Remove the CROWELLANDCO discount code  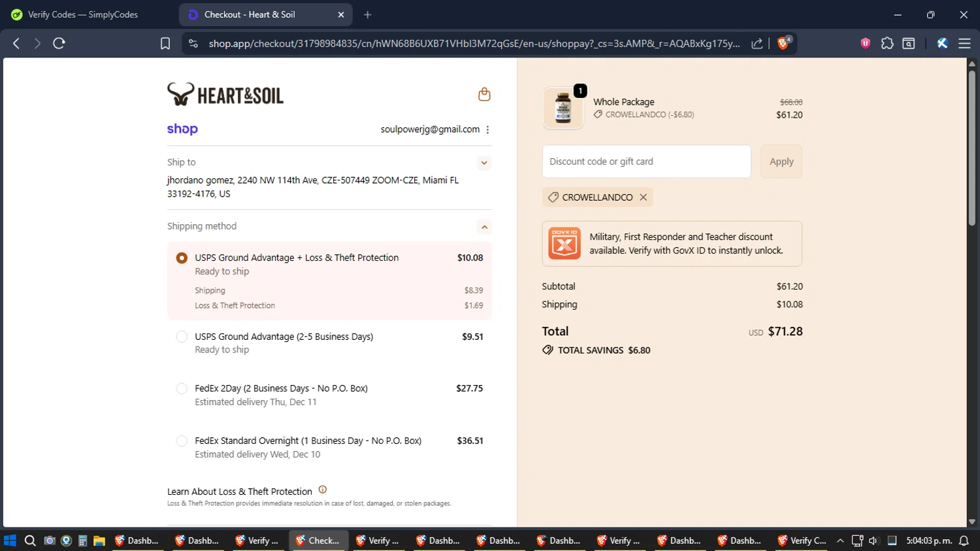(644, 197)
